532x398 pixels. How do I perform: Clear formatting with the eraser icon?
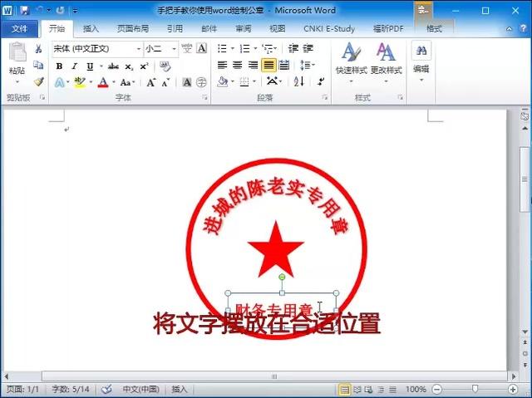(x=165, y=66)
